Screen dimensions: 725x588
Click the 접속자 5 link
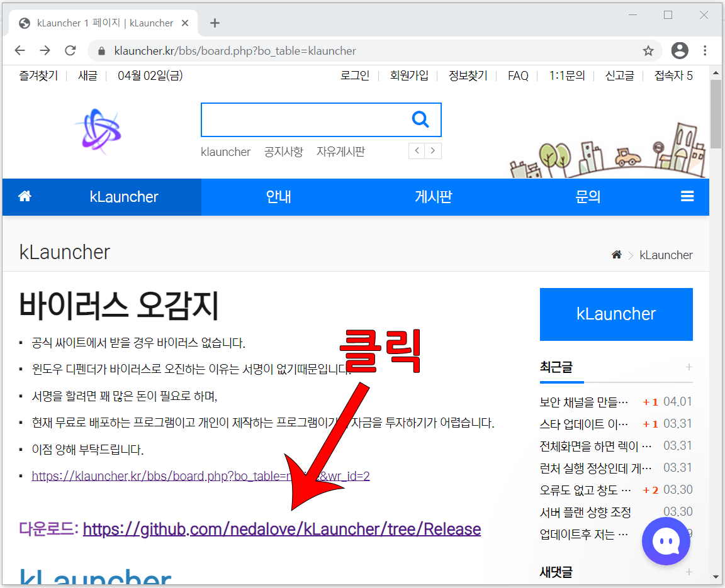point(673,75)
